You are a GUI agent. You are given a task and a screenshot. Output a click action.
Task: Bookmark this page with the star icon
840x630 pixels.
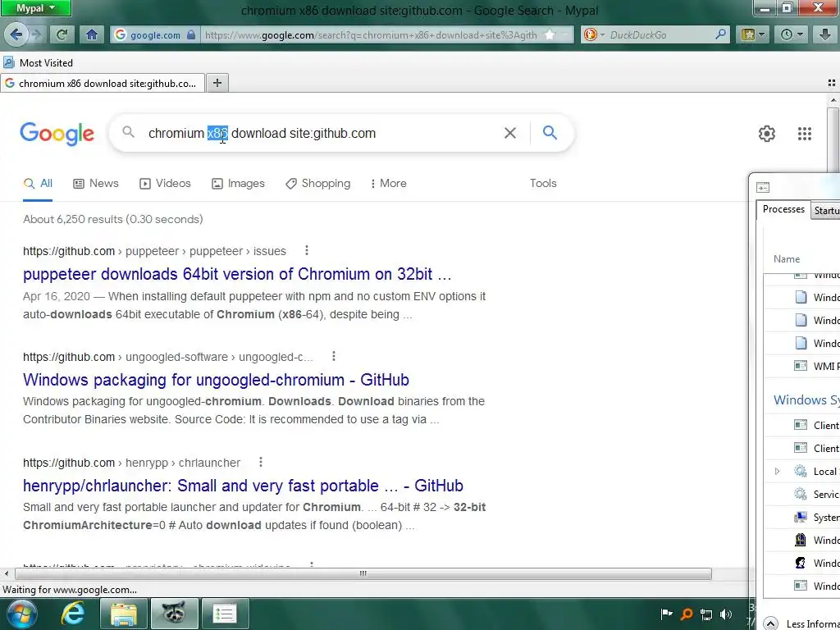[550, 34]
